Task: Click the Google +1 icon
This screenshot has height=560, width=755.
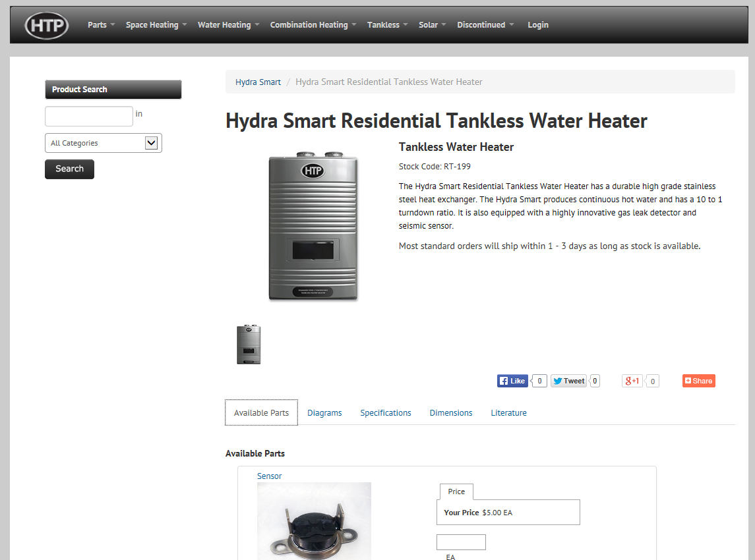Action: 631,381
